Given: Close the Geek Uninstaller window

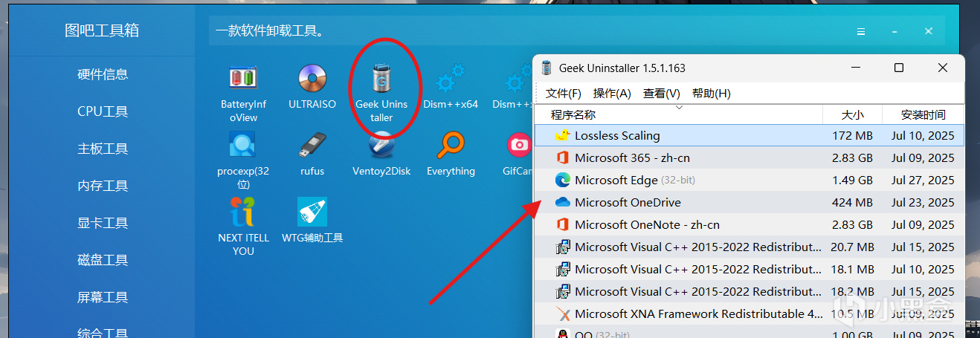Looking at the screenshot, I should (943, 68).
